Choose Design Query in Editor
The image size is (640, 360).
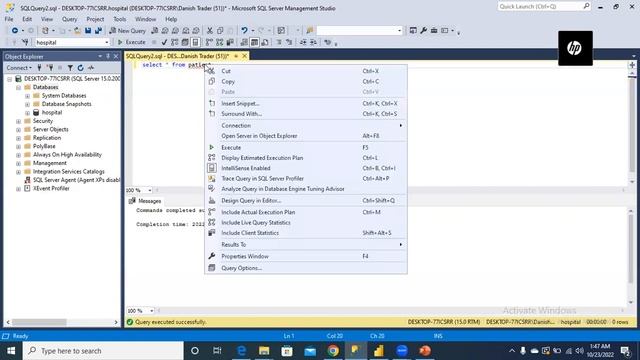point(306,201)
